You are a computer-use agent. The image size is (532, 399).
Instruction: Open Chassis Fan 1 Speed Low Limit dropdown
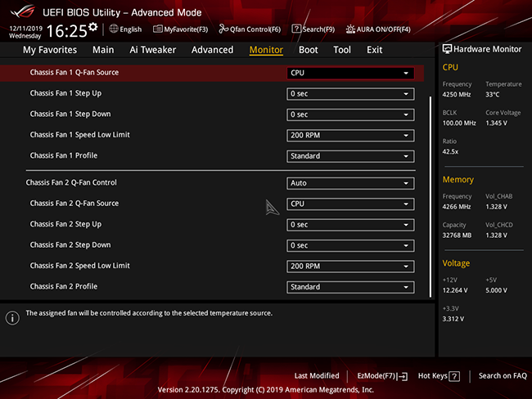(x=350, y=135)
